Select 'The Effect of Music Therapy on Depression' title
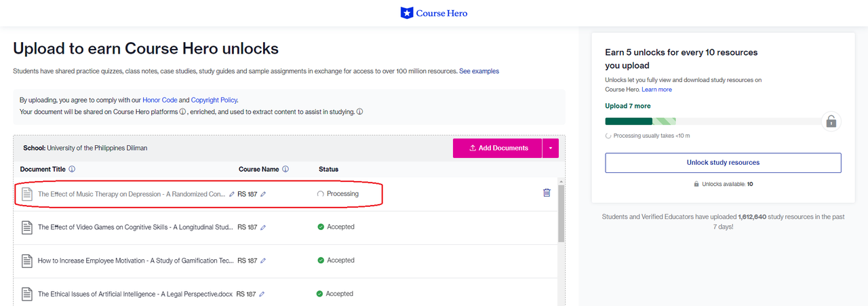 pyautogui.click(x=131, y=194)
